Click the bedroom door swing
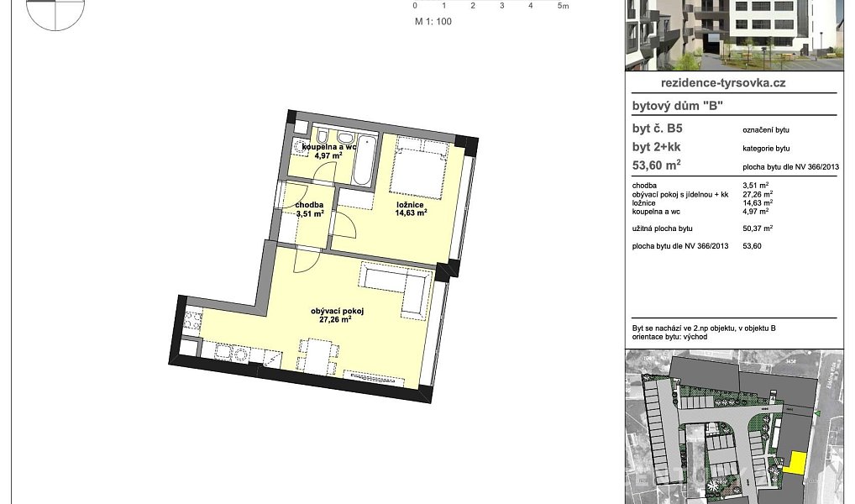855x504 pixels. (344, 225)
